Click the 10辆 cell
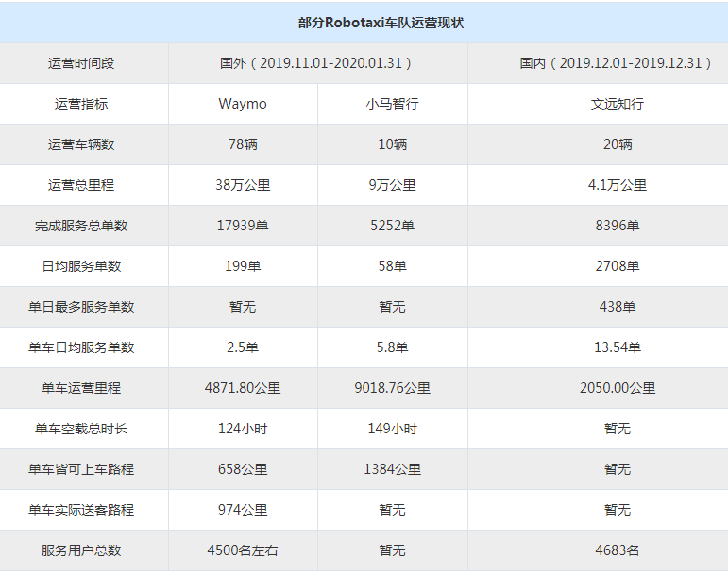This screenshot has height=575, width=728. pyautogui.click(x=392, y=144)
